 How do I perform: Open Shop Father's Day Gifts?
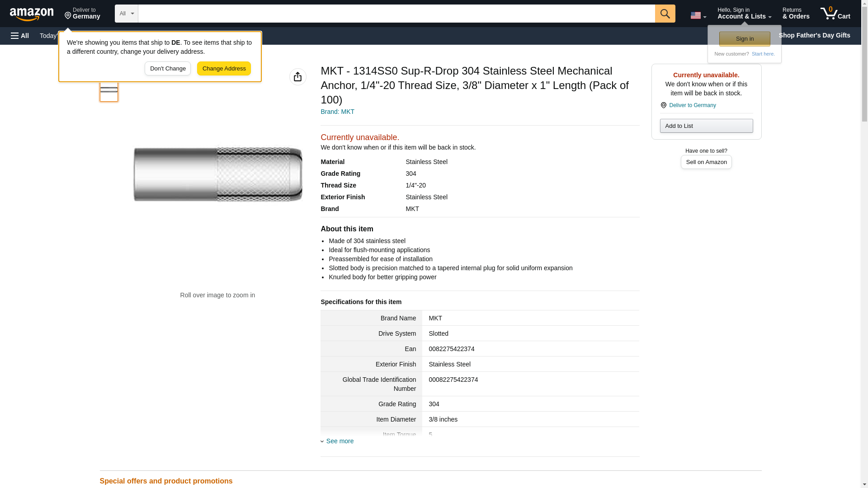tap(814, 35)
